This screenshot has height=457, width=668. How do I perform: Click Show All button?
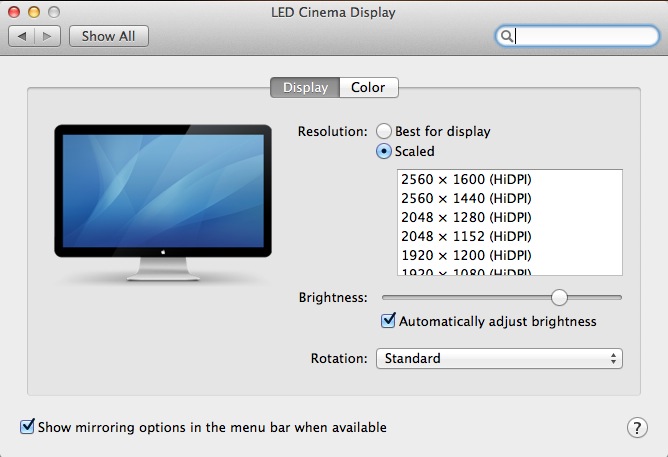pyautogui.click(x=109, y=36)
